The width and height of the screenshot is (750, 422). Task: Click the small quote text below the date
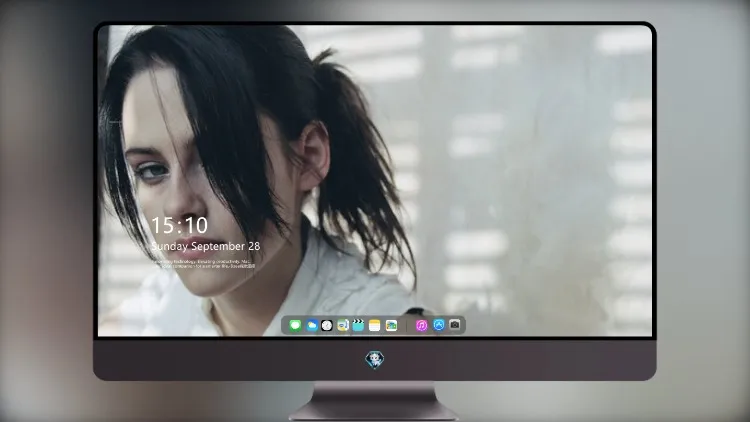pyautogui.click(x=204, y=264)
